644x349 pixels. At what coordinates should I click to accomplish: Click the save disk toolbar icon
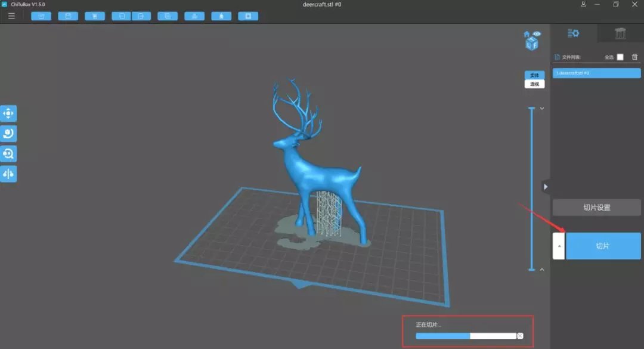coord(68,16)
